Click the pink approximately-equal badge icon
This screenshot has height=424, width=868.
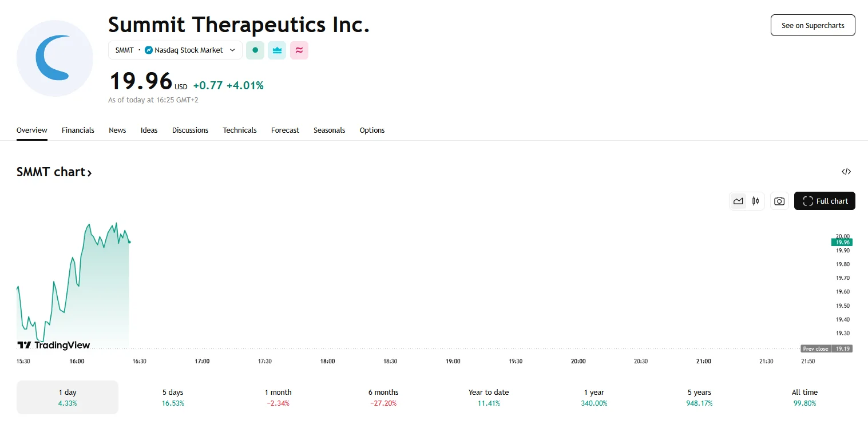pyautogui.click(x=299, y=50)
